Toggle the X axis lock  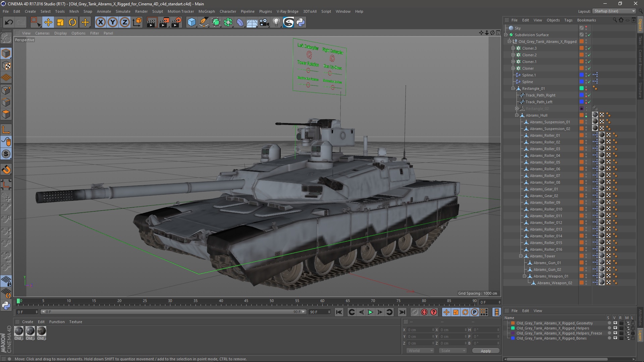pyautogui.click(x=100, y=22)
